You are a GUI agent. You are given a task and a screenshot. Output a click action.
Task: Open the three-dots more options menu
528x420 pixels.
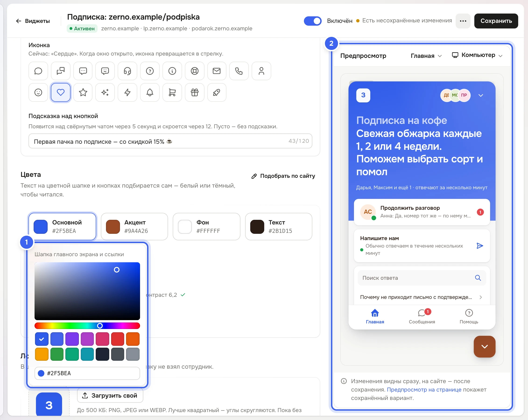click(463, 21)
